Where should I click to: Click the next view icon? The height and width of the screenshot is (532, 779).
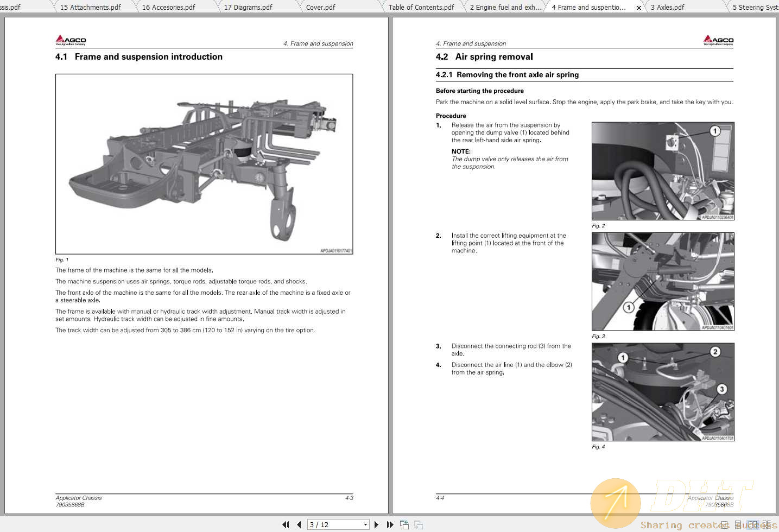(419, 524)
